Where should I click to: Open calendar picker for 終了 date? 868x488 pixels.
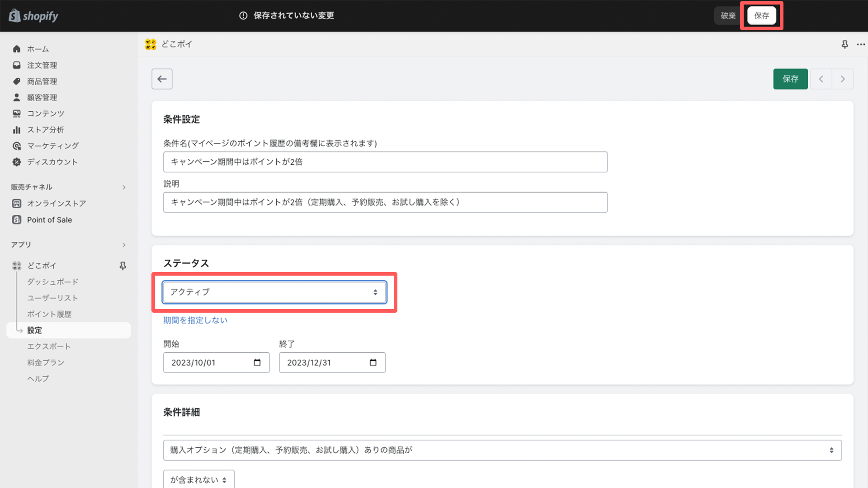click(x=373, y=362)
